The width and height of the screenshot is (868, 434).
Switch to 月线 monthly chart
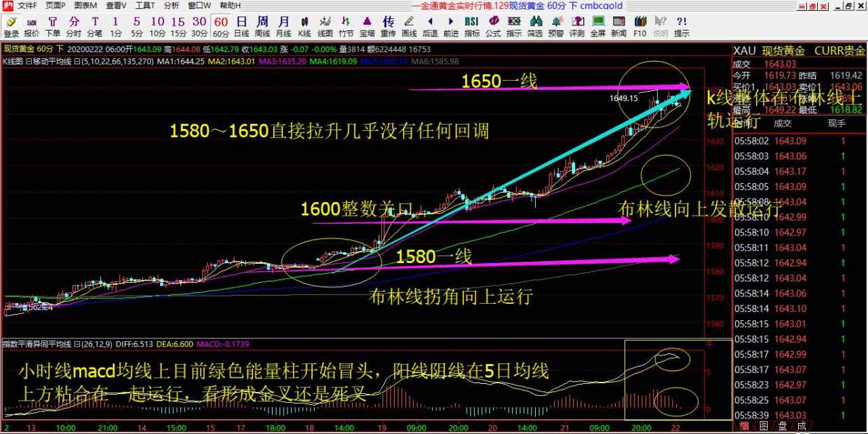pos(283,26)
